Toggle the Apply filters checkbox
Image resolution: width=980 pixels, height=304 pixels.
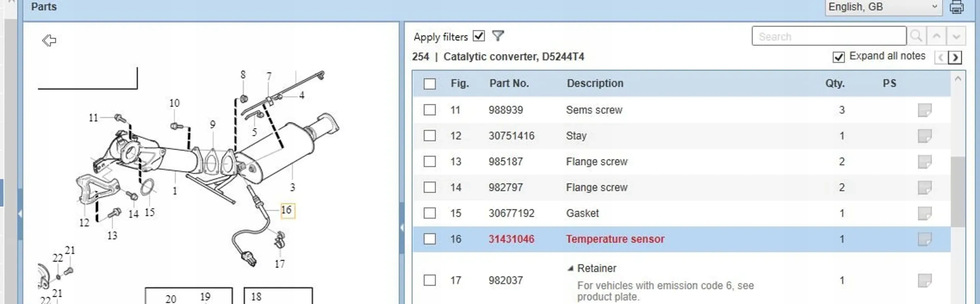479,36
